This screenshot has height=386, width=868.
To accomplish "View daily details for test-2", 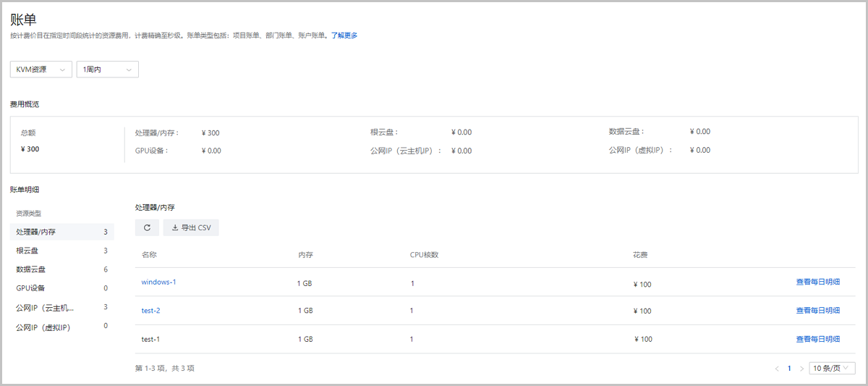I will (817, 311).
